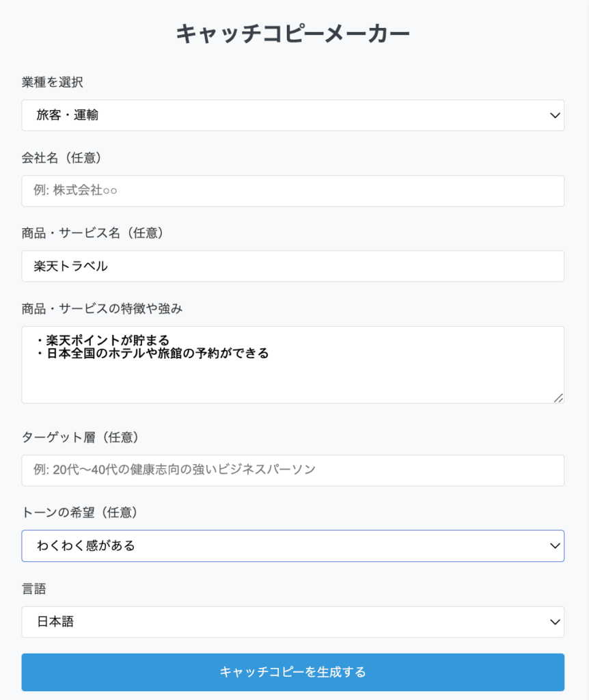Click the 楽天トラベル service name field
589x700 pixels.
(x=292, y=266)
